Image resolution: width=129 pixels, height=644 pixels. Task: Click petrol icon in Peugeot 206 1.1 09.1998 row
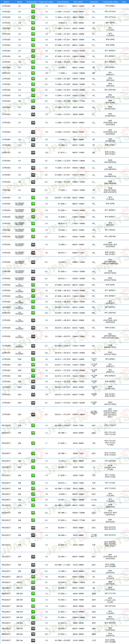33,433
